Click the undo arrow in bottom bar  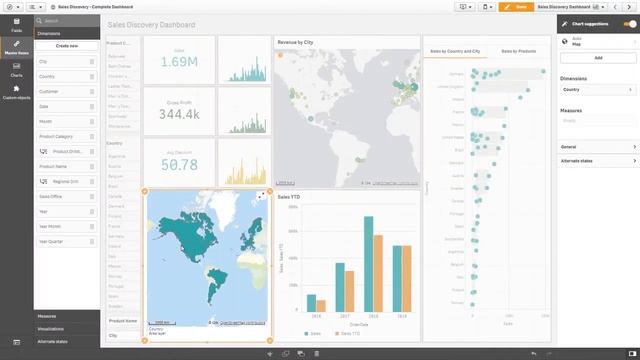(x=533, y=354)
